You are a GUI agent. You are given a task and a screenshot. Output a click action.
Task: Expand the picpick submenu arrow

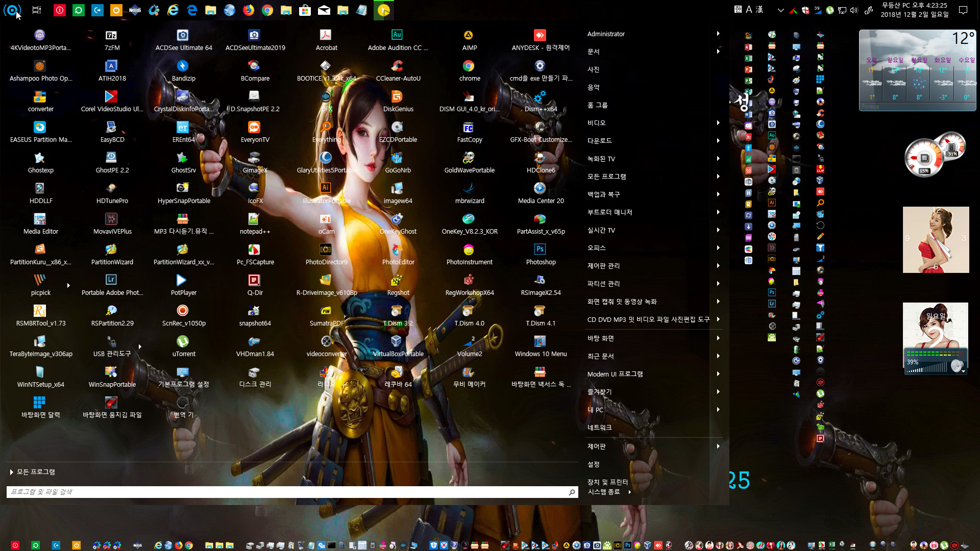(68, 285)
